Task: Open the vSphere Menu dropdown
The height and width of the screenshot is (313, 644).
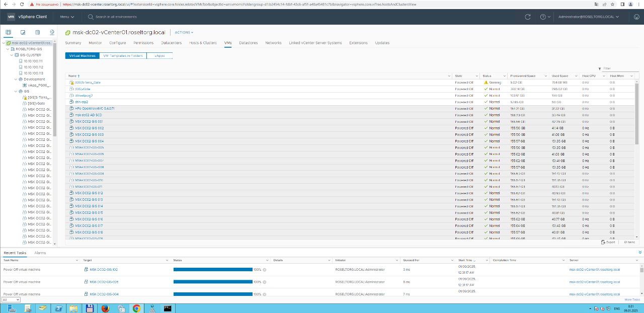Action: point(67,17)
